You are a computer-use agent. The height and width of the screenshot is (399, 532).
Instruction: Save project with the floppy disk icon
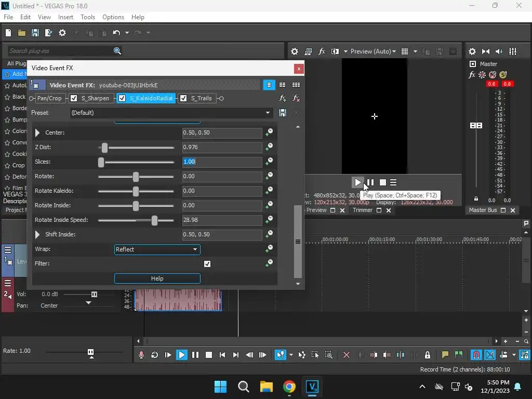point(35,33)
